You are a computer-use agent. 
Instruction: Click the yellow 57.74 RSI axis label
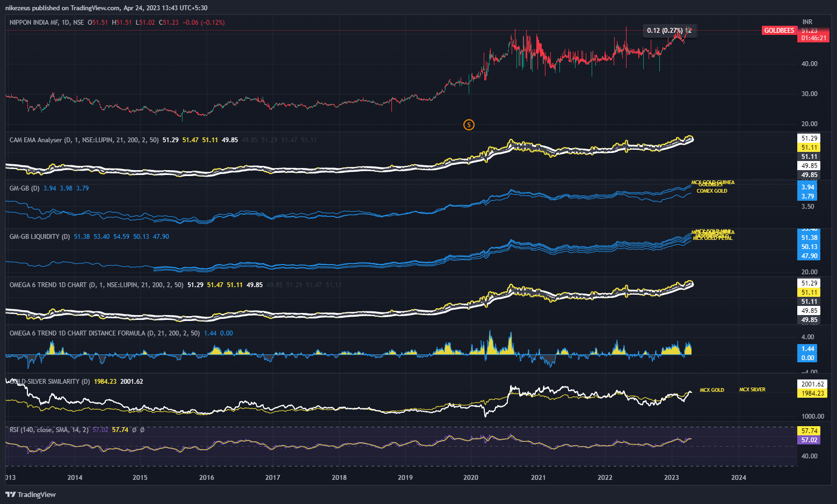tap(809, 431)
